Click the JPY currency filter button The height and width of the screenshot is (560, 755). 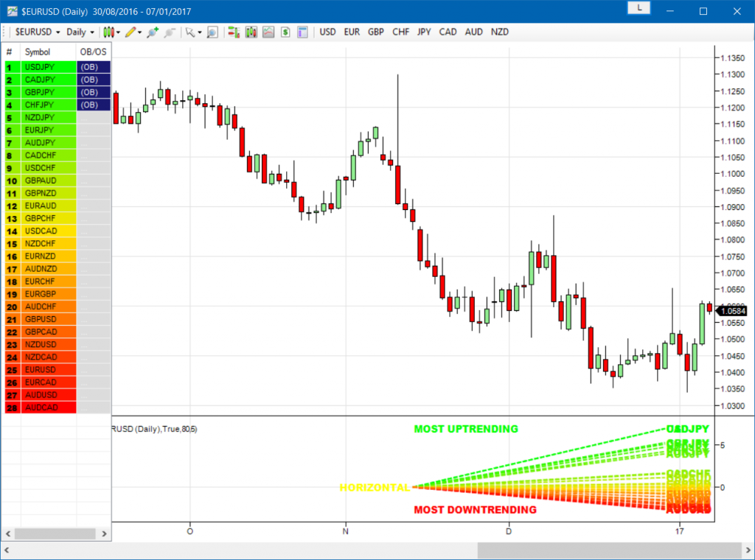coord(424,32)
